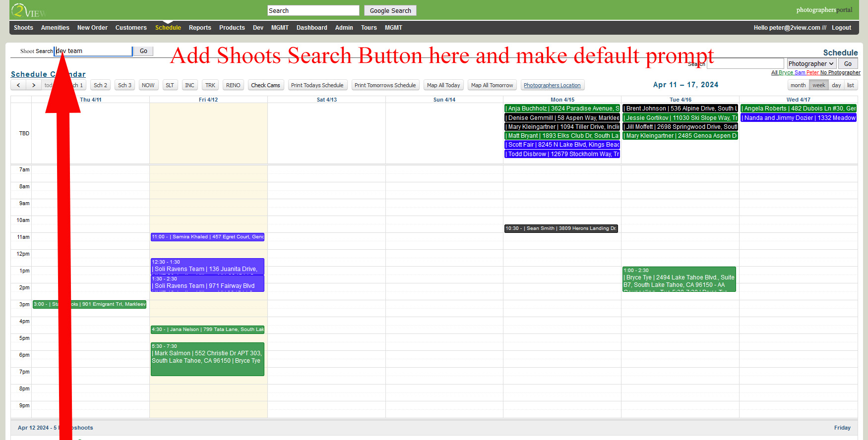
Task: Open the Photographer dropdown
Action: [810, 63]
